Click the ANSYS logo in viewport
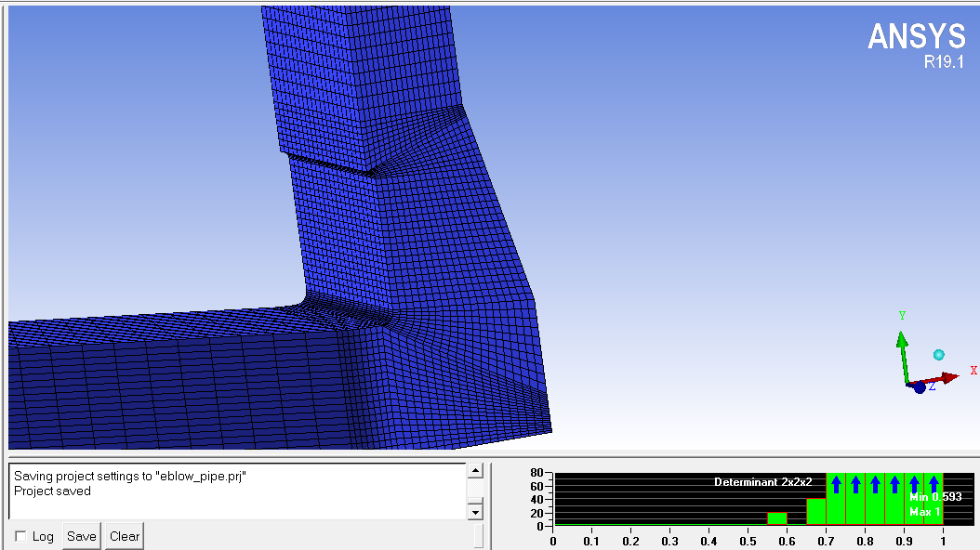This screenshot has width=980, height=550. (916, 37)
